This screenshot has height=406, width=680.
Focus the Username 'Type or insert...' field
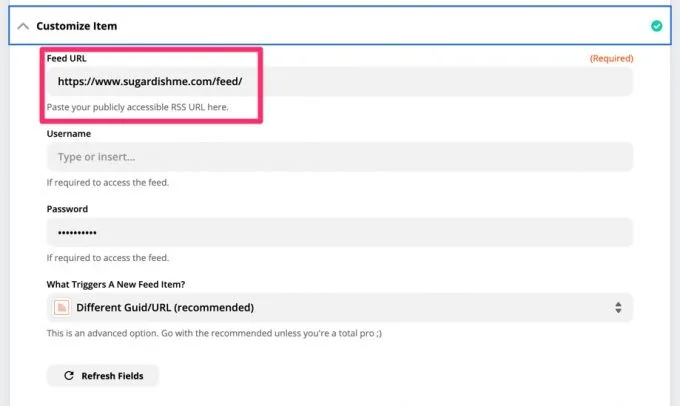(x=340, y=157)
